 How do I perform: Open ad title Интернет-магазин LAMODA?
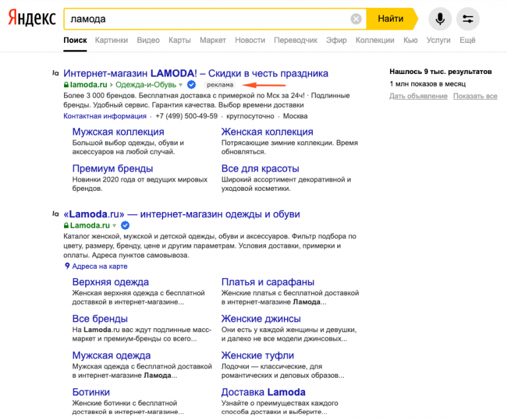[x=195, y=73]
